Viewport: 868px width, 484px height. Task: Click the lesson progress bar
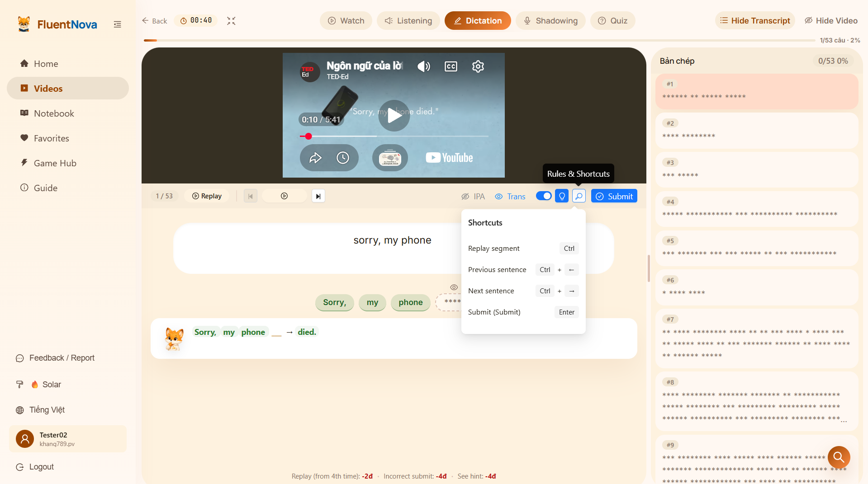tap(479, 40)
